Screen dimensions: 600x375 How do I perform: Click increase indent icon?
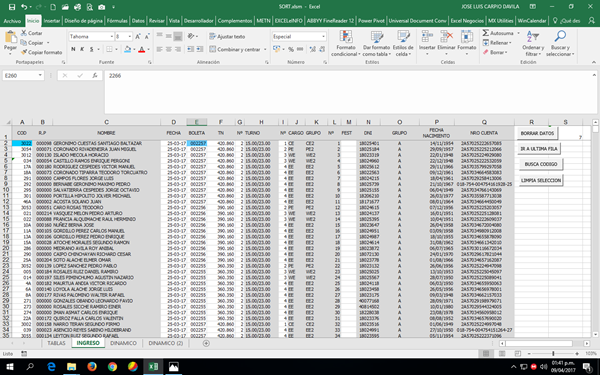pyautogui.click(x=200, y=49)
